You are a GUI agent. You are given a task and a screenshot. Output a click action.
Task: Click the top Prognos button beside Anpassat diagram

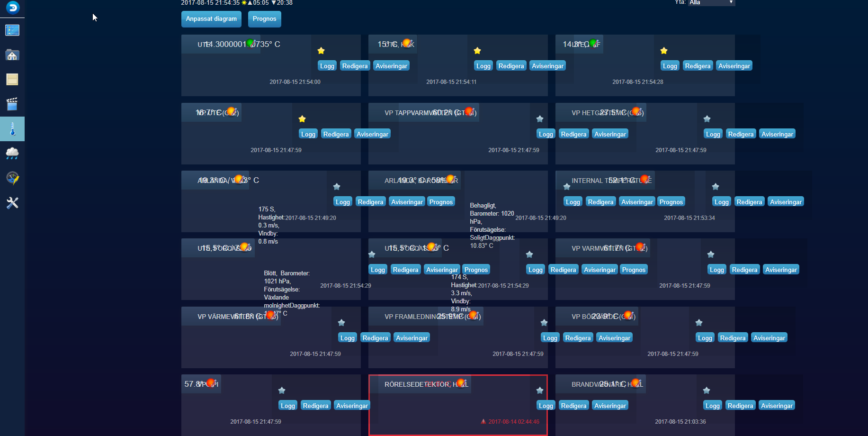pyautogui.click(x=264, y=19)
